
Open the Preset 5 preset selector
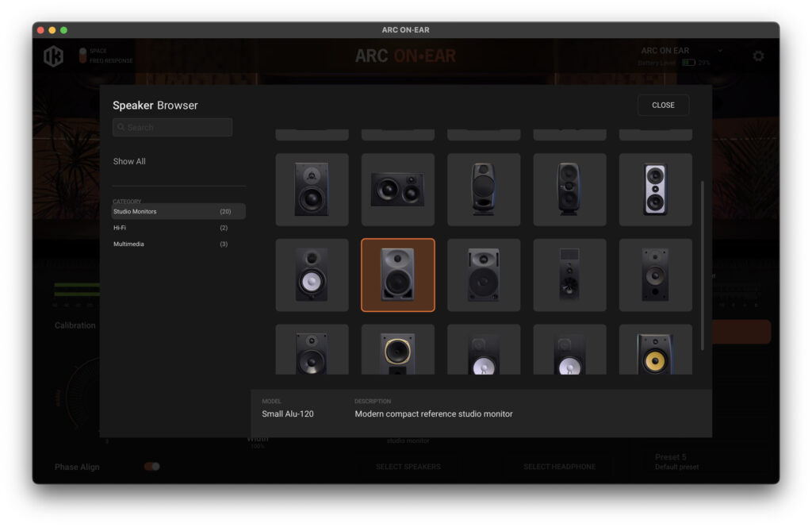coord(702,462)
